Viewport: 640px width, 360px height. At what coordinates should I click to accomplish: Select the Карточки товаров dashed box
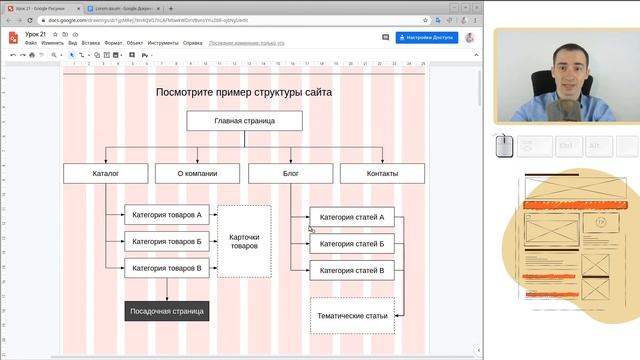[x=244, y=242]
